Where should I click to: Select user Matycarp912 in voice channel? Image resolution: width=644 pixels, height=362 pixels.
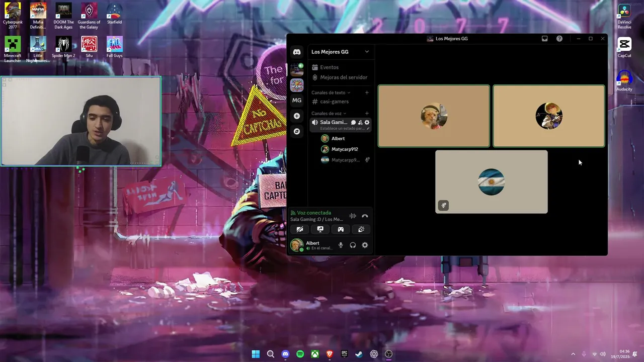345,149
